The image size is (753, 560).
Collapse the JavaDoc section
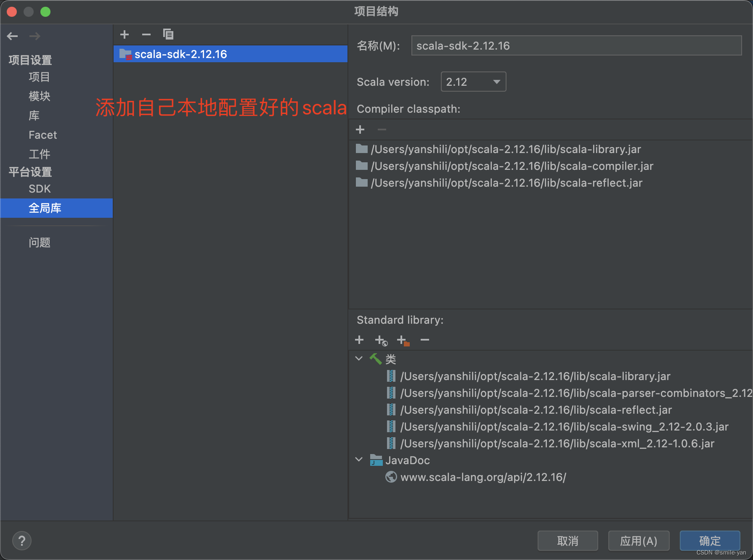(359, 459)
